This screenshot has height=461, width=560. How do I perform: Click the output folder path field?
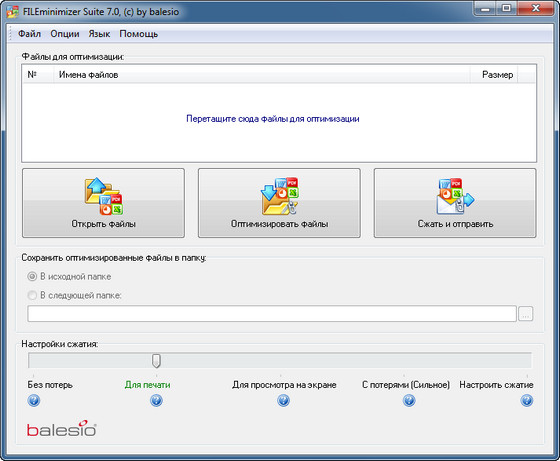click(272, 314)
